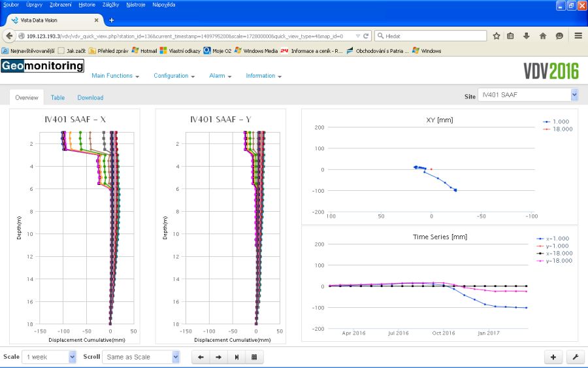Toggle y-18.000 series in Time Series legend

click(555, 261)
